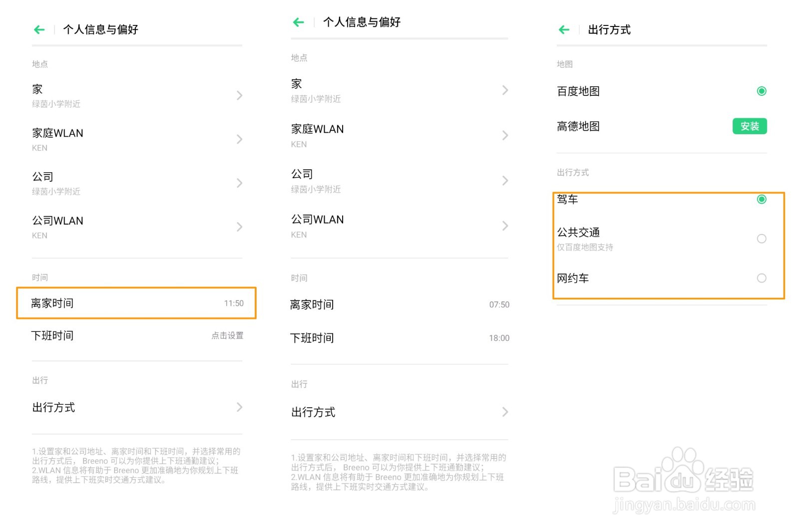
Task: Confirm 驾车 radio button selection
Action: pos(761,199)
